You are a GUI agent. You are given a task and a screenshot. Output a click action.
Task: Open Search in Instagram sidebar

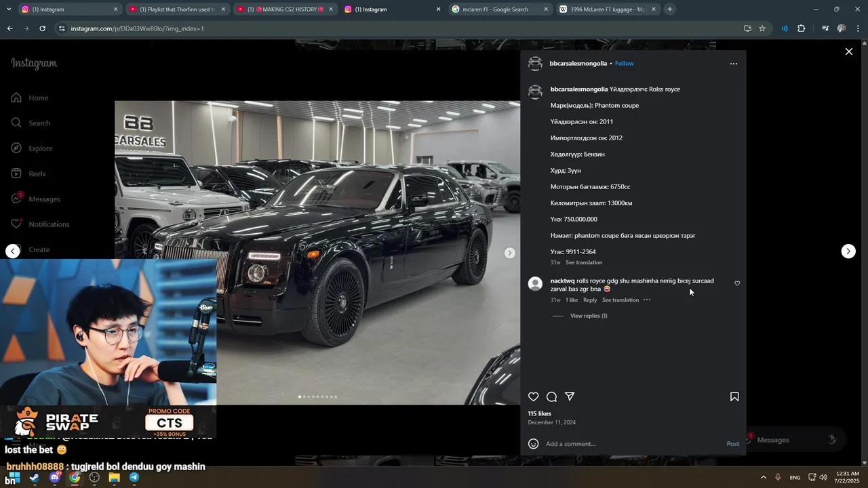(x=31, y=123)
